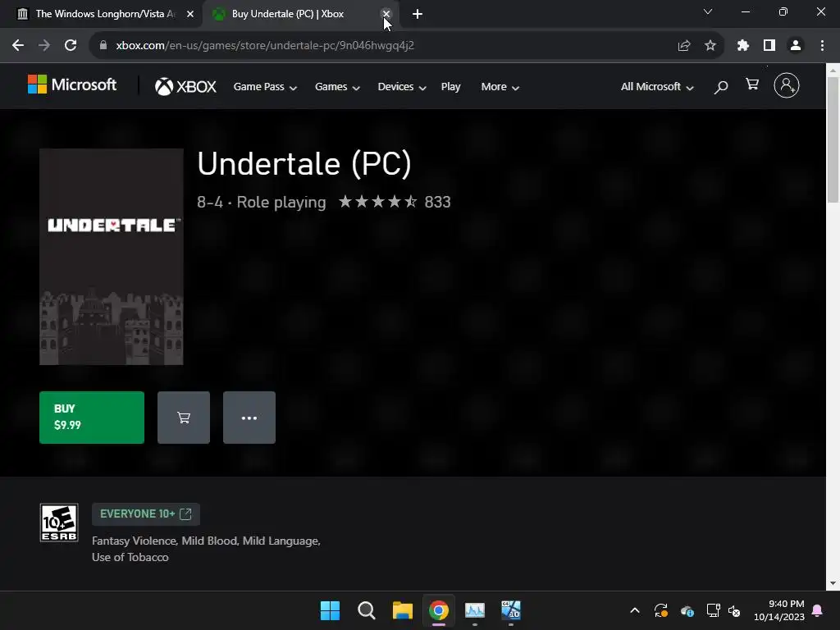The height and width of the screenshot is (630, 840).
Task: Open the Chrome extensions puzzle icon
Action: 743,46
